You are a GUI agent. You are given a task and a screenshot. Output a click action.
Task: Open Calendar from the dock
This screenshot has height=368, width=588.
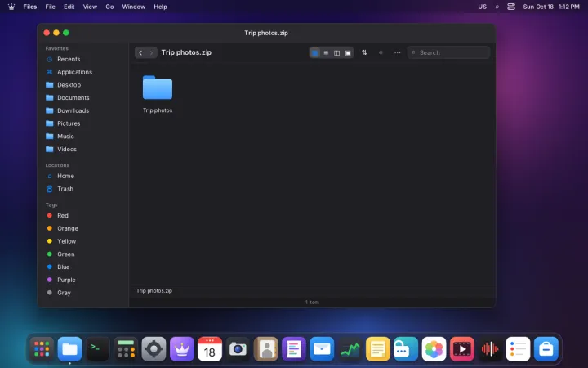click(x=210, y=349)
